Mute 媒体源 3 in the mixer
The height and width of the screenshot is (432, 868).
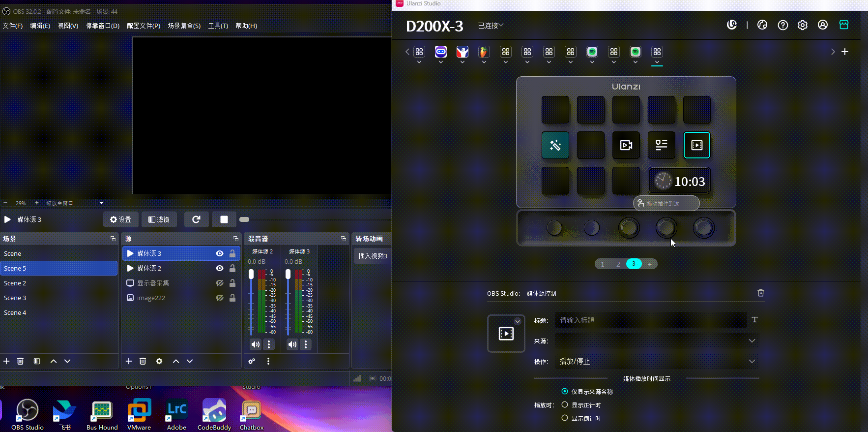292,344
